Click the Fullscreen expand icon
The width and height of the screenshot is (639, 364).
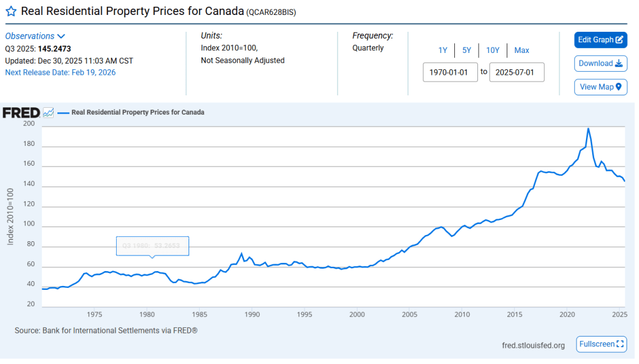620,344
